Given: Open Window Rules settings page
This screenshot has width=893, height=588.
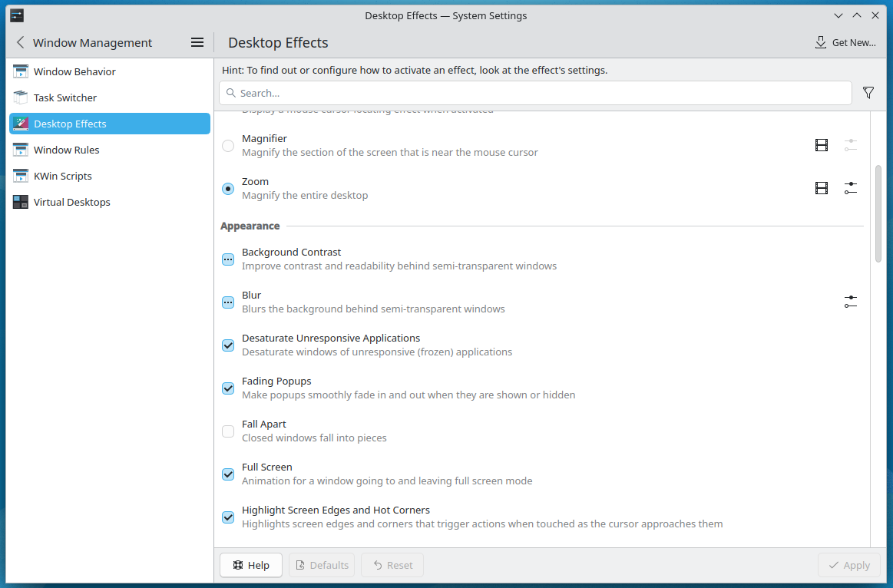Looking at the screenshot, I should [x=109, y=150].
